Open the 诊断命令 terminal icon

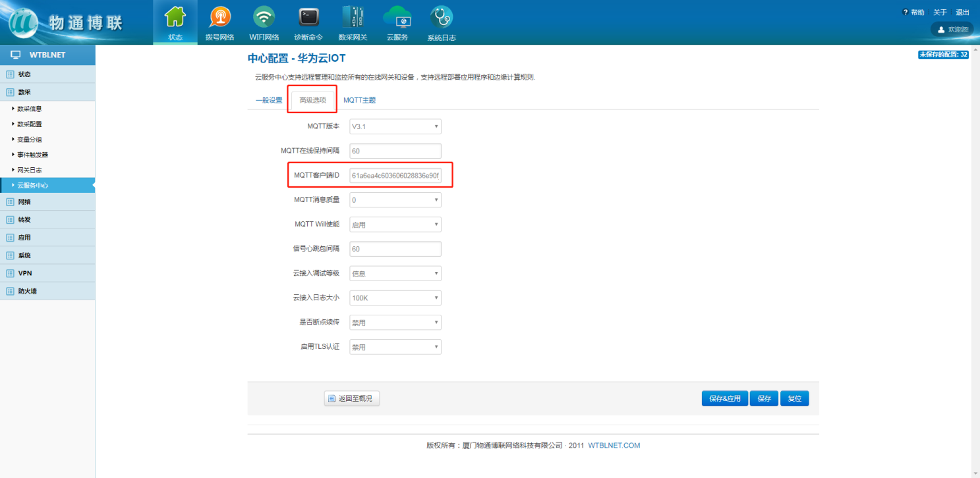tap(308, 17)
